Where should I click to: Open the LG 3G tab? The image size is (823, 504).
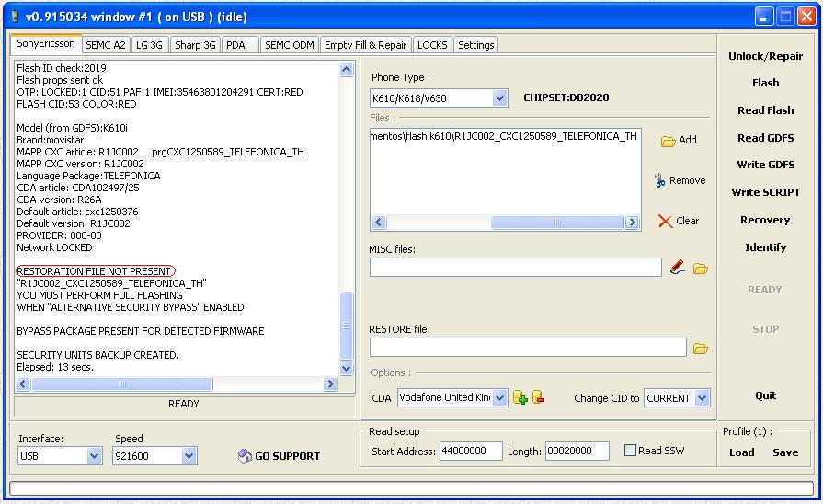(150, 45)
